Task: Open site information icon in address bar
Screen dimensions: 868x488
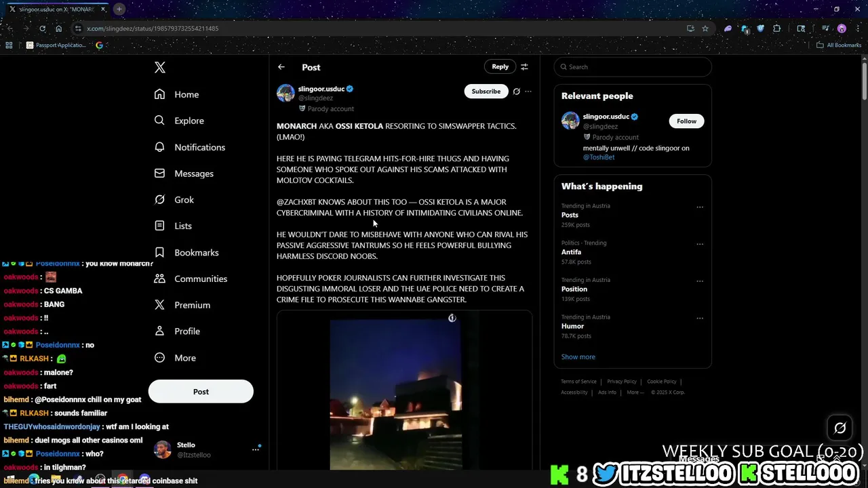Action: click(78, 28)
